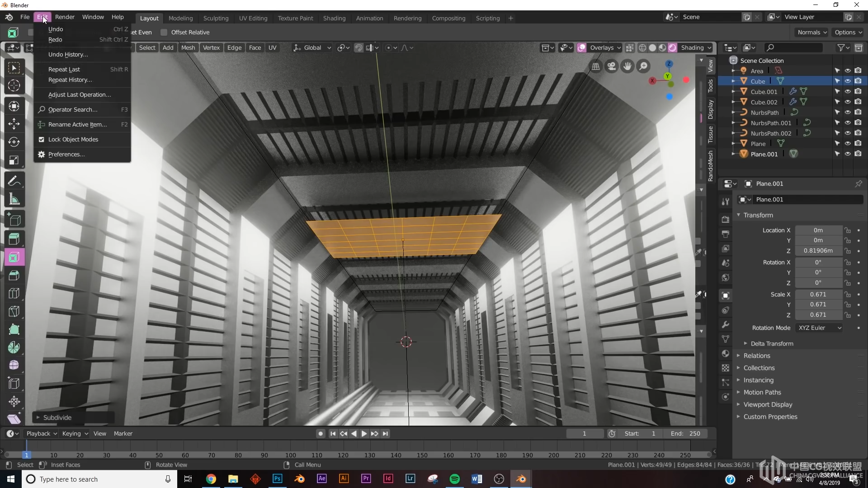Open the Options dropdown
This screenshot has width=868, height=488.
click(x=848, y=32)
